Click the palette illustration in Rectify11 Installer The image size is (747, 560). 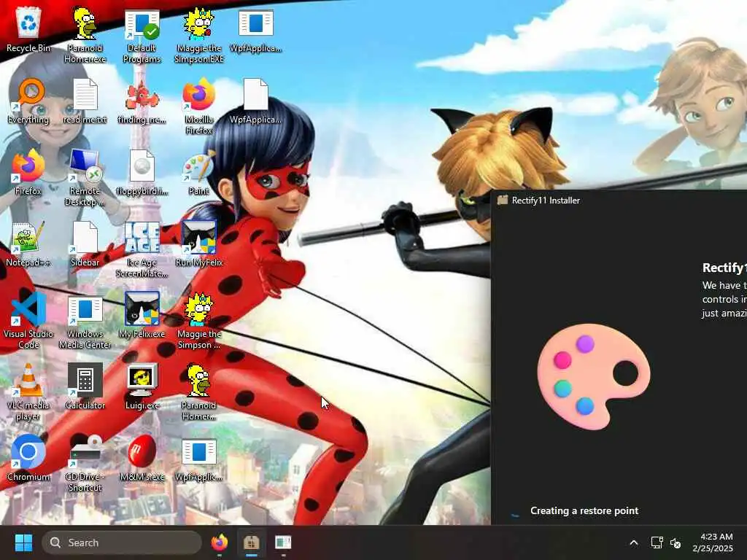[x=594, y=376]
